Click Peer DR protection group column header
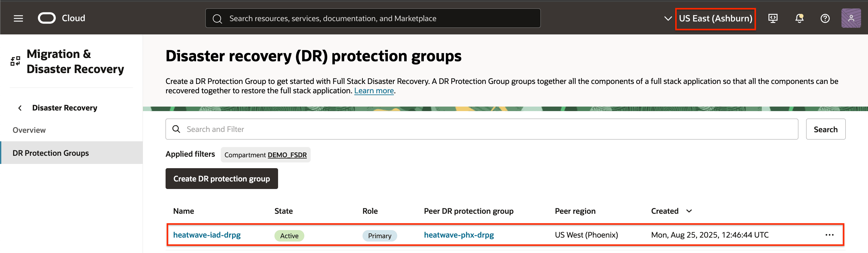This screenshot has height=253, width=868. coord(468,211)
